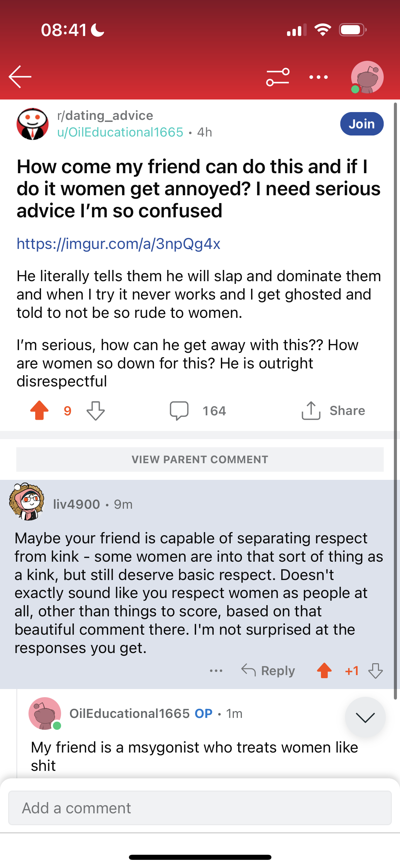Reply to liv4900's comment
Image resolution: width=400 pixels, height=868 pixels.
click(x=268, y=671)
